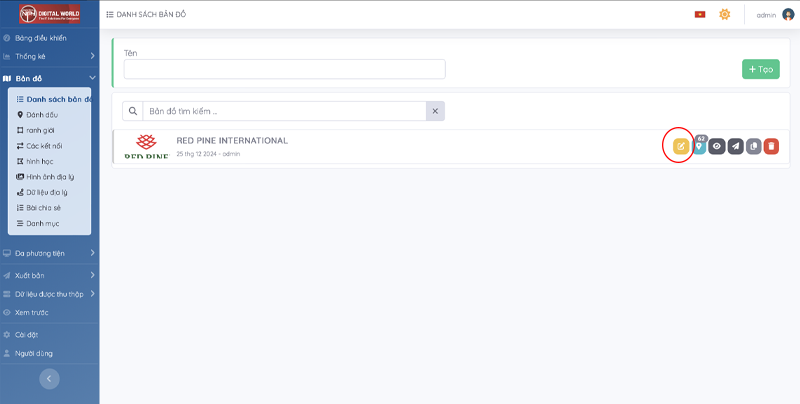
Task: Click the admin user avatar
Action: tap(788, 14)
